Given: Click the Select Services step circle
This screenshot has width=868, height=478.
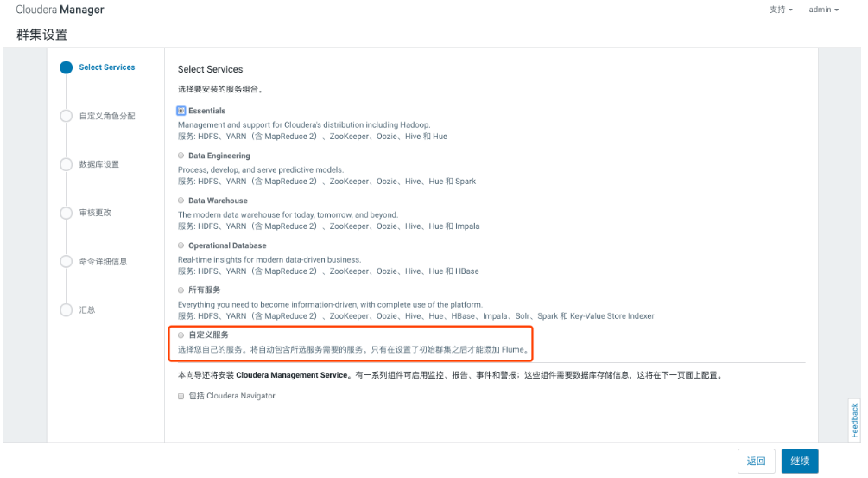Looking at the screenshot, I should pos(66,67).
